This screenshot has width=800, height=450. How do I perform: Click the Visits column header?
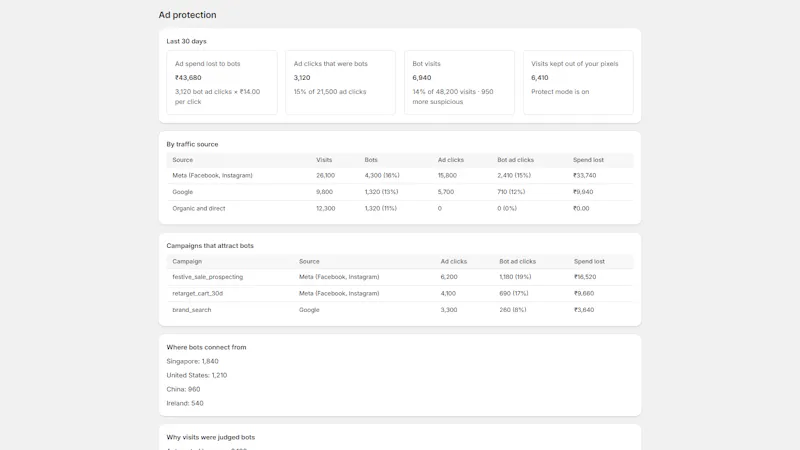[x=324, y=160]
